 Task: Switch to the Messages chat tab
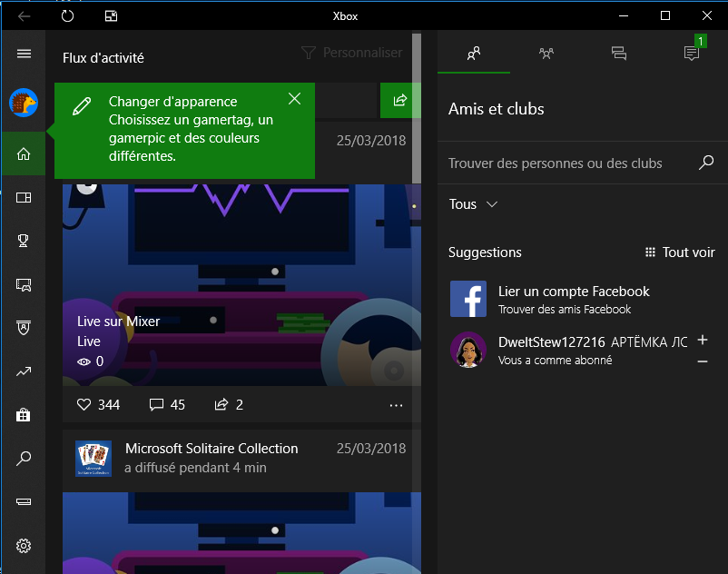click(619, 54)
